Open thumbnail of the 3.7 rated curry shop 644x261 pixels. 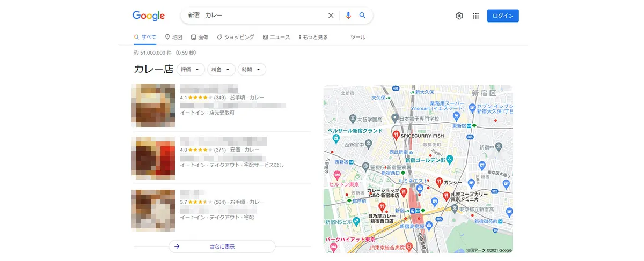point(153,210)
